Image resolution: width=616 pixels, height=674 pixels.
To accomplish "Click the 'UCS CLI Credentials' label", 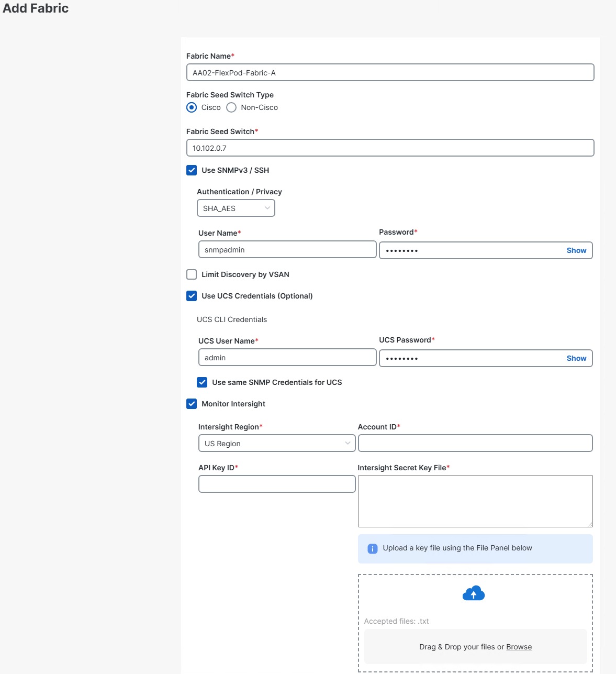I will (232, 319).
